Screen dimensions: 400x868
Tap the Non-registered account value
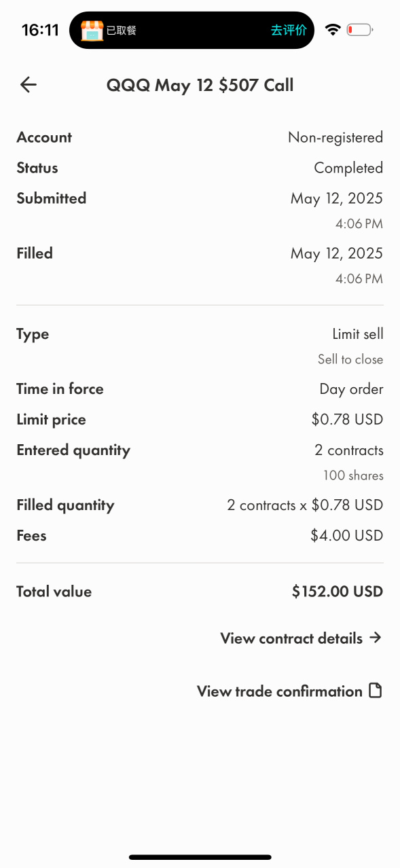click(335, 138)
